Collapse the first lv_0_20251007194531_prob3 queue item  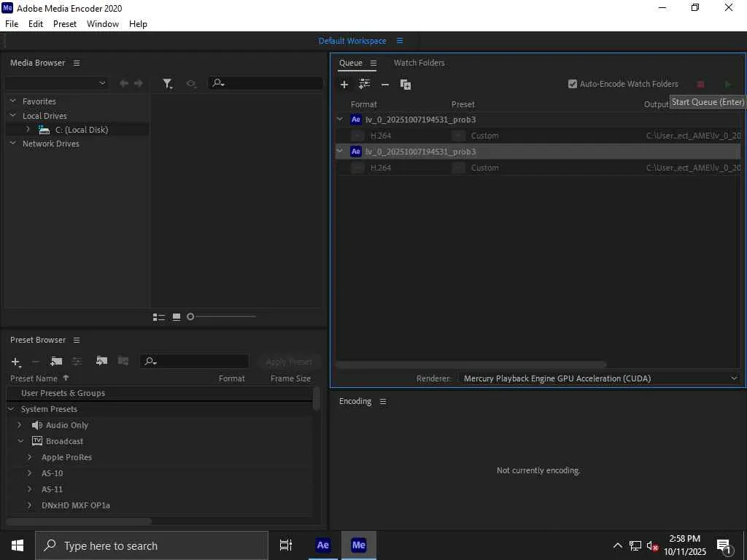(x=340, y=119)
